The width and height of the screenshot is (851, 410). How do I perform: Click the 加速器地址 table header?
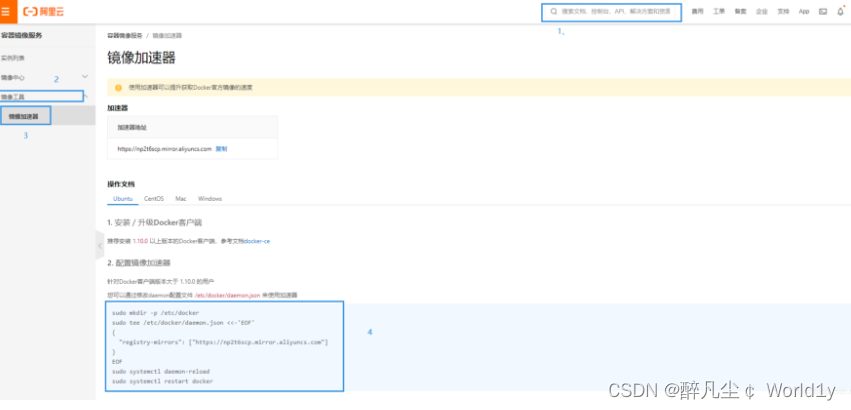coord(132,127)
